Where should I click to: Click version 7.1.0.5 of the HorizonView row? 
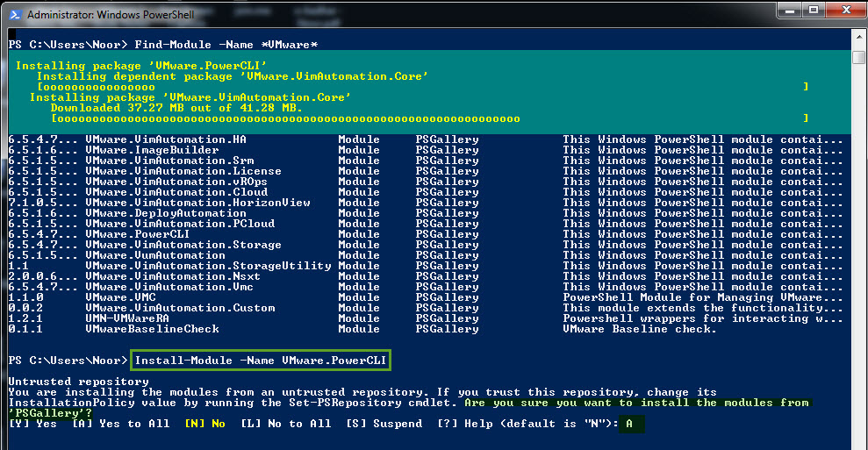click(x=43, y=203)
